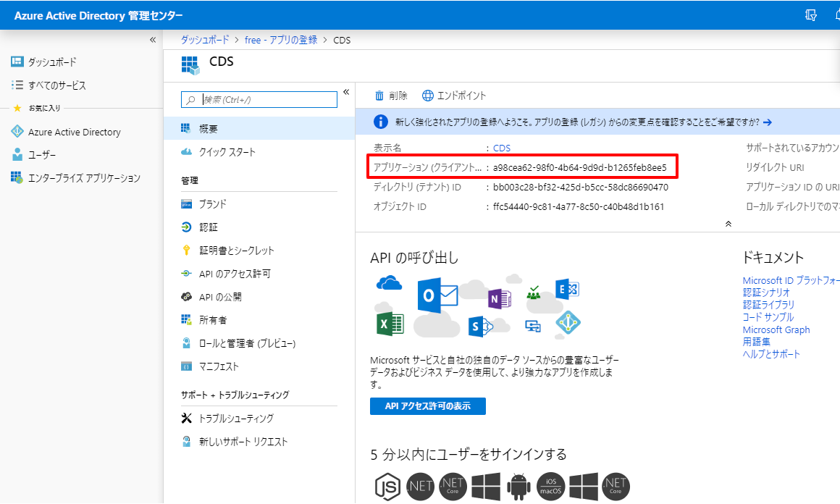Click the API アクセス許可の表示 button
Screen dimensions: 840x504
(x=427, y=406)
